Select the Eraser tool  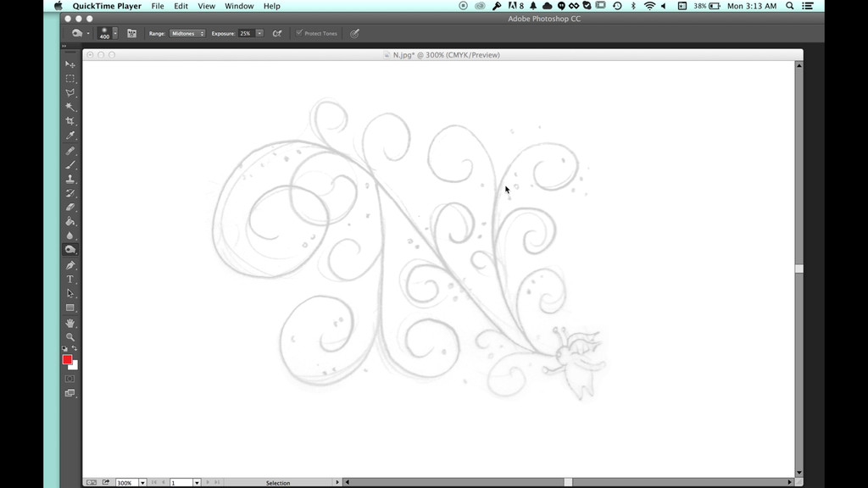(x=70, y=207)
